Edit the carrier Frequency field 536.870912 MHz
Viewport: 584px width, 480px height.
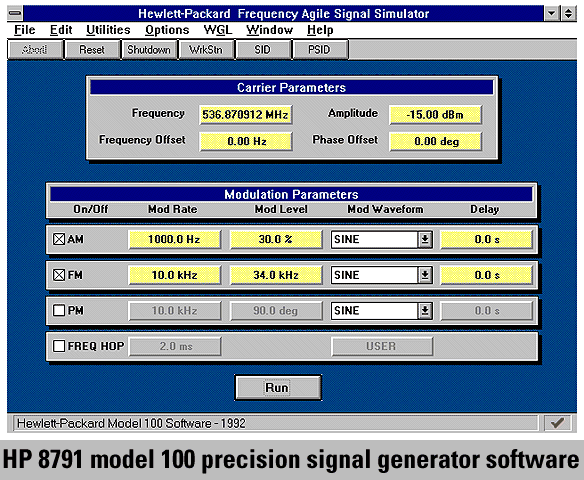245,114
